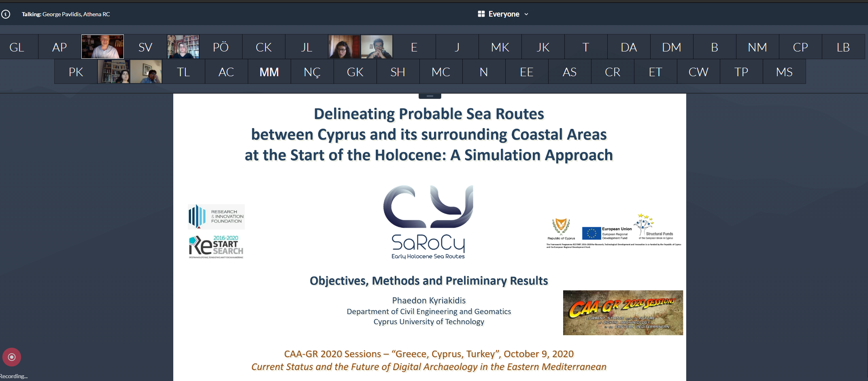Click the CAA-GR 2020 Sessions banner image
This screenshot has width=868, height=381.
[623, 313]
